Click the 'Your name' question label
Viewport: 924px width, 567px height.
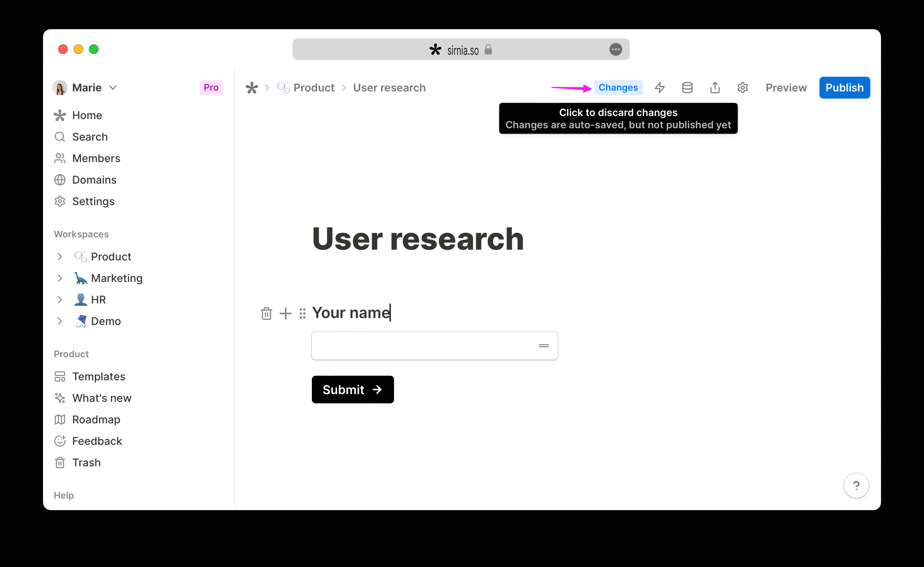point(351,313)
